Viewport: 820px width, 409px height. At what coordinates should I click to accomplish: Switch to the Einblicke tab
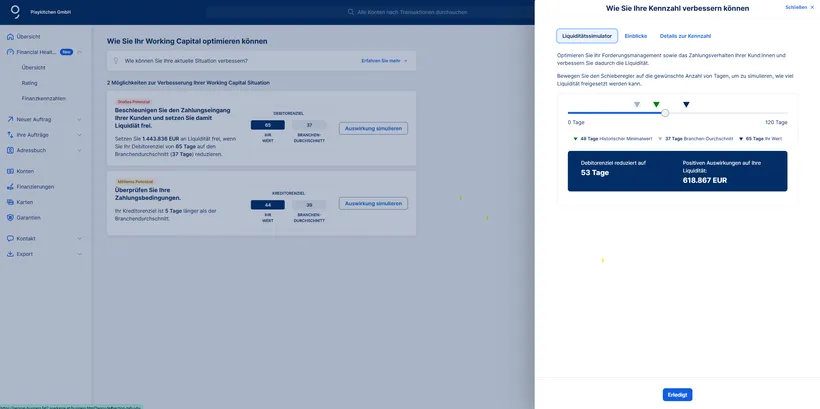[x=635, y=36]
